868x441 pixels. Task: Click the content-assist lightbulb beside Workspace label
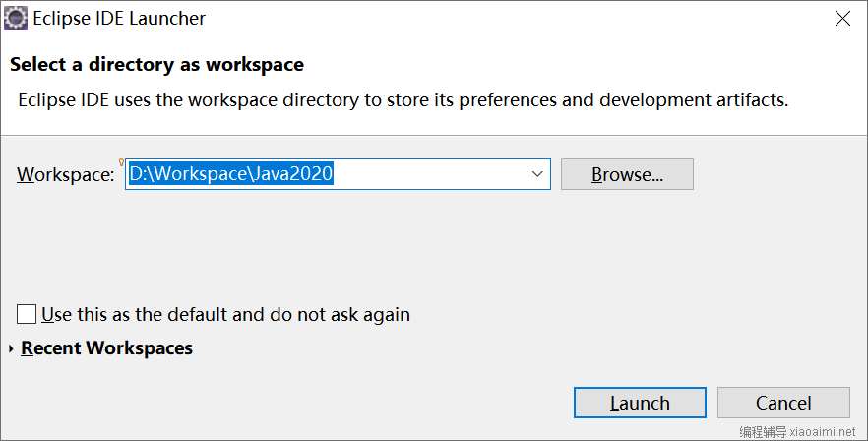(x=121, y=162)
